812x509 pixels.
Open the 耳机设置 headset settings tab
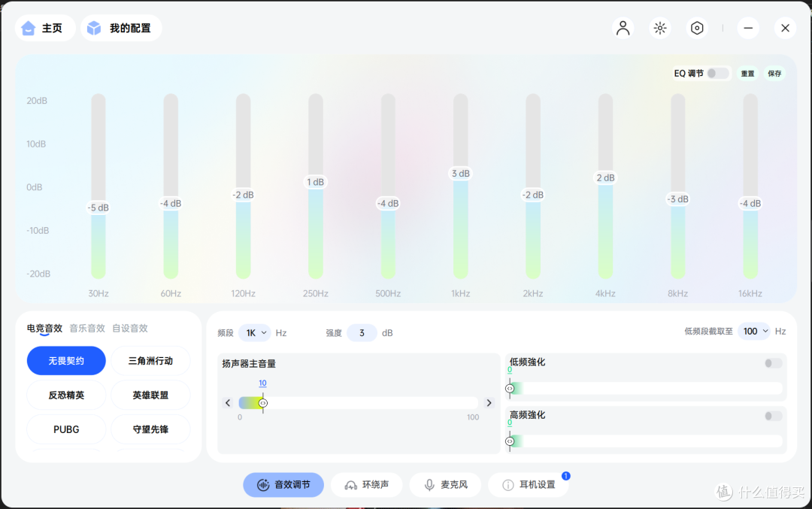click(x=529, y=485)
